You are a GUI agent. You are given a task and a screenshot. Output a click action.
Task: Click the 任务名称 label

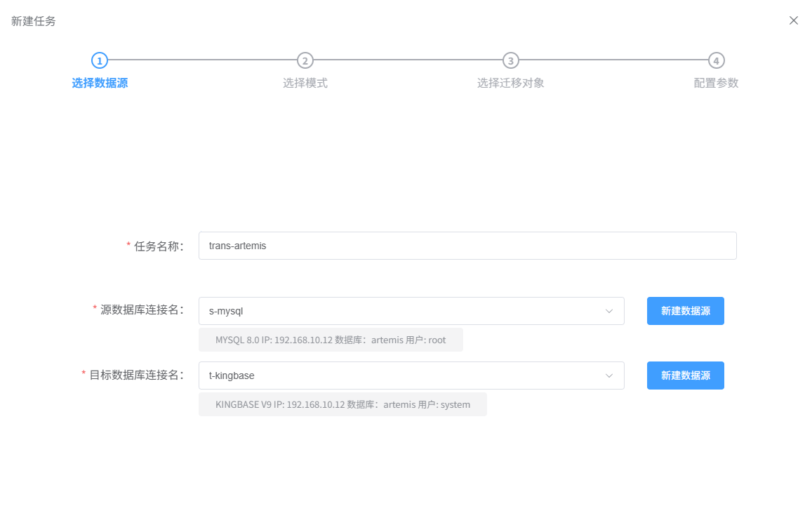click(x=159, y=246)
